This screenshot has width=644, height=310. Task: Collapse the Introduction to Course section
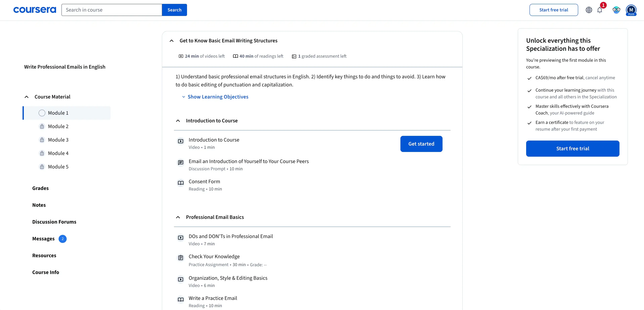tap(178, 121)
